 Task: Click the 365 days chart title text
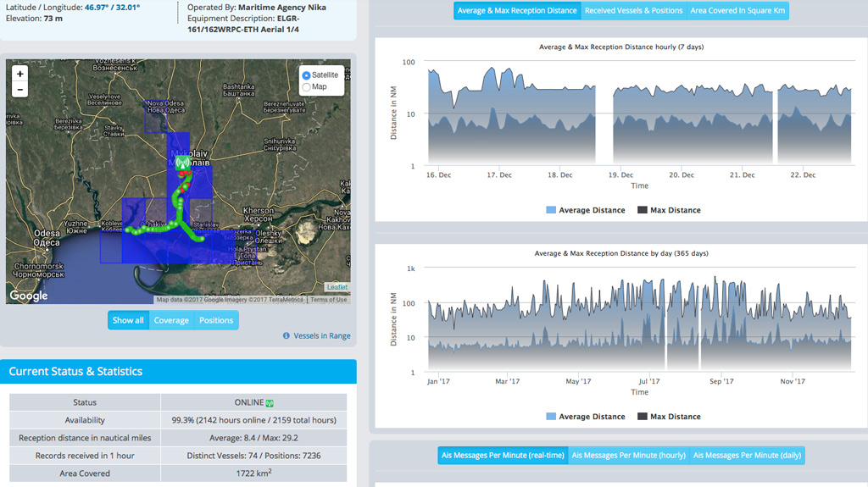(x=621, y=253)
